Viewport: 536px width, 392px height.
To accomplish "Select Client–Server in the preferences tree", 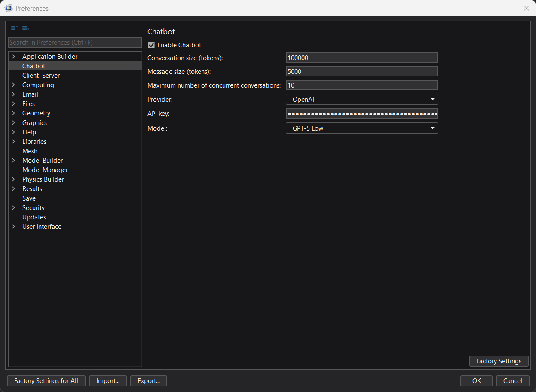I will (41, 76).
